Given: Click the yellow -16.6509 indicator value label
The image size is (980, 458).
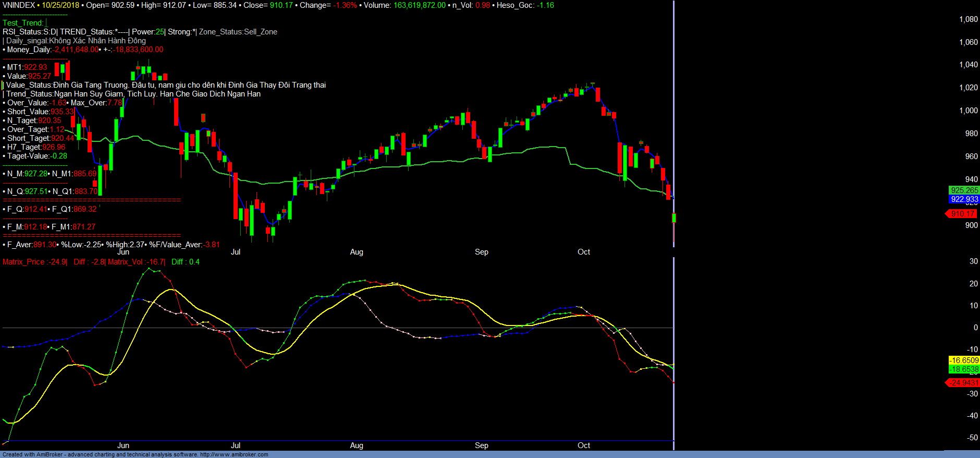Looking at the screenshot, I should click(964, 360).
